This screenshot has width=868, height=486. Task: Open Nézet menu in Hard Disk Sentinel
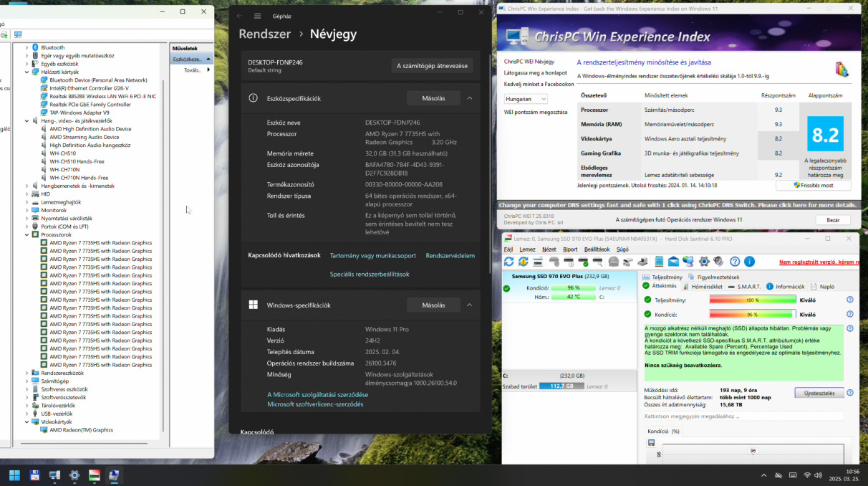click(549, 249)
